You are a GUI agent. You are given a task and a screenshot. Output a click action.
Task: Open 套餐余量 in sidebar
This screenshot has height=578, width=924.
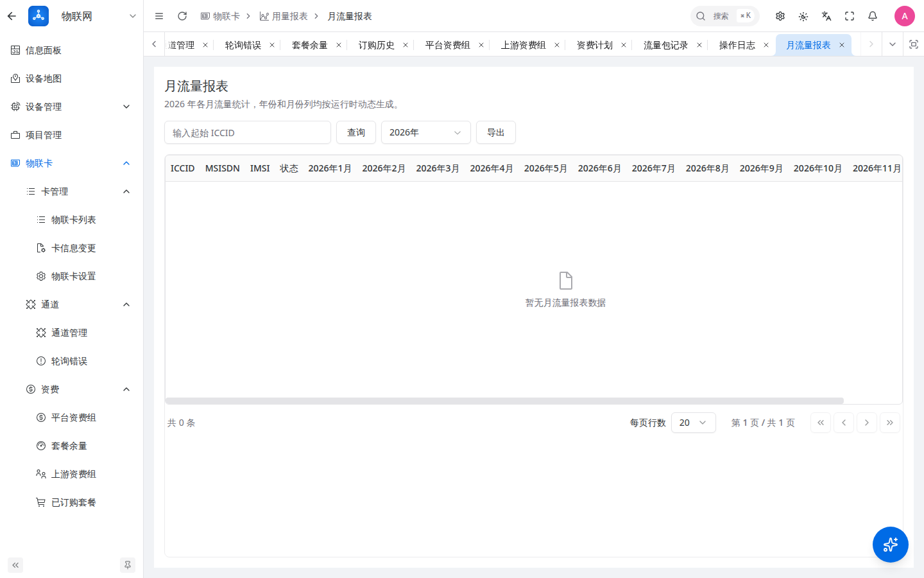coord(71,446)
